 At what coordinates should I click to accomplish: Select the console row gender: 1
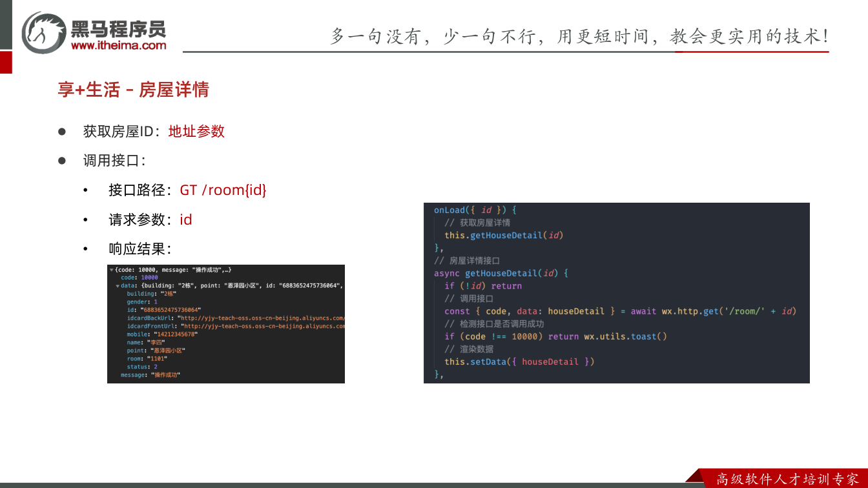(142, 301)
